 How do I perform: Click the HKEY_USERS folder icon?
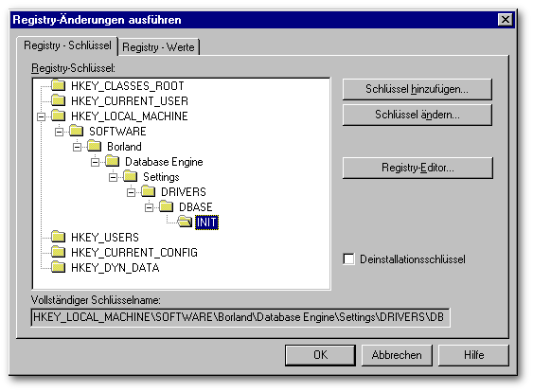click(x=58, y=237)
